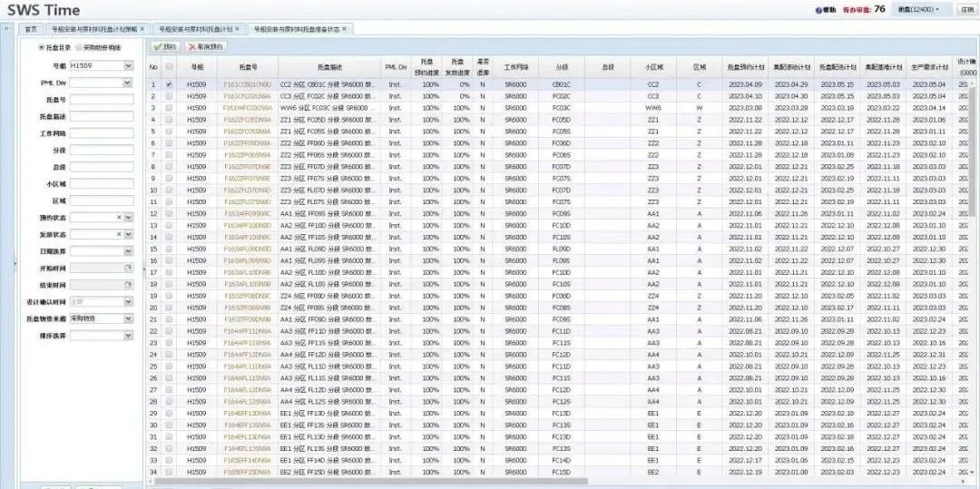Expand the PML Div dropdown in filter panel
This screenshot has height=489, width=980.
(128, 83)
